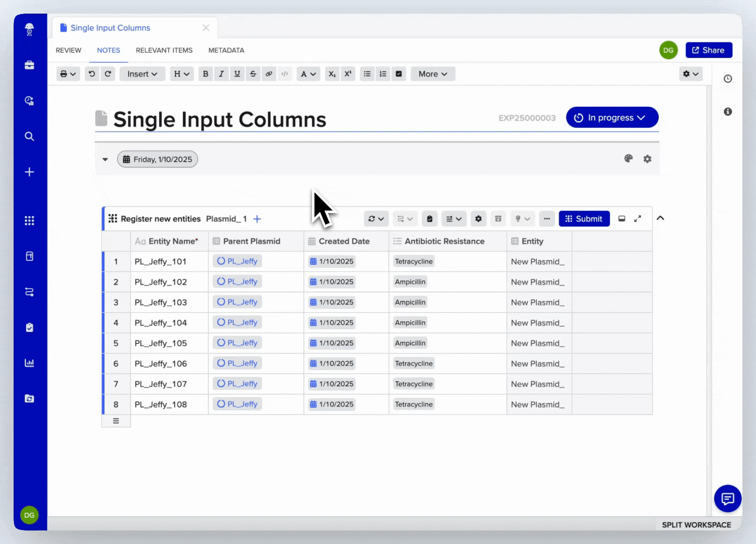Open the help chat bubble button
Screen dimensions: 756x544
728,499
